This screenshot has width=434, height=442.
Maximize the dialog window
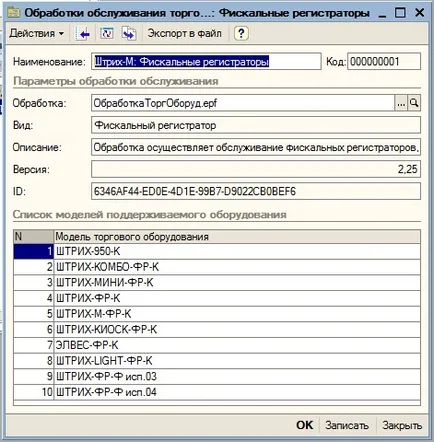400,13
